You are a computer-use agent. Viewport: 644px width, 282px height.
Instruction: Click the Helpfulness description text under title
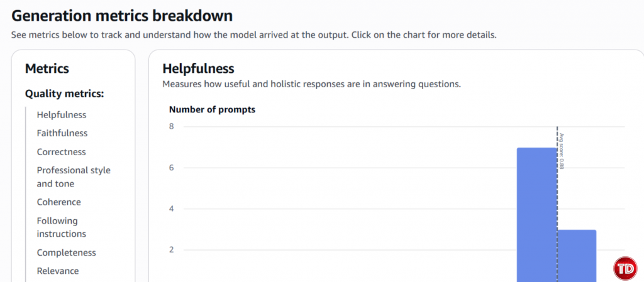[x=312, y=84]
